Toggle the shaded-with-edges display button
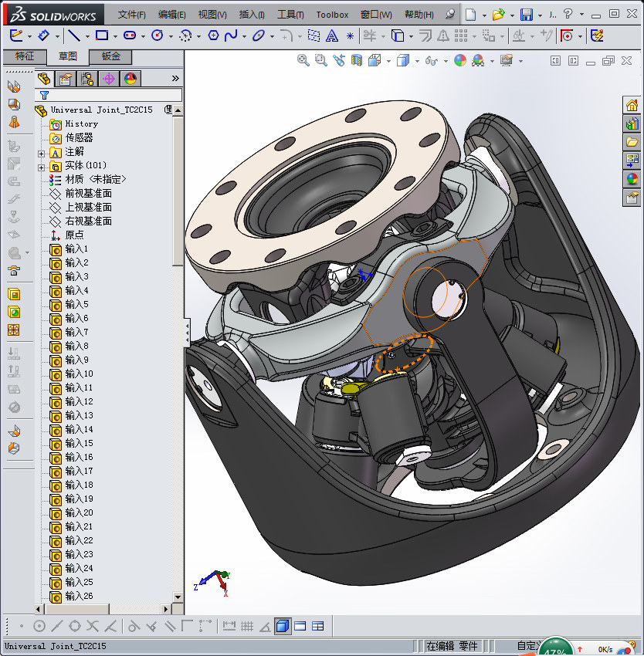The image size is (644, 656). [283, 626]
